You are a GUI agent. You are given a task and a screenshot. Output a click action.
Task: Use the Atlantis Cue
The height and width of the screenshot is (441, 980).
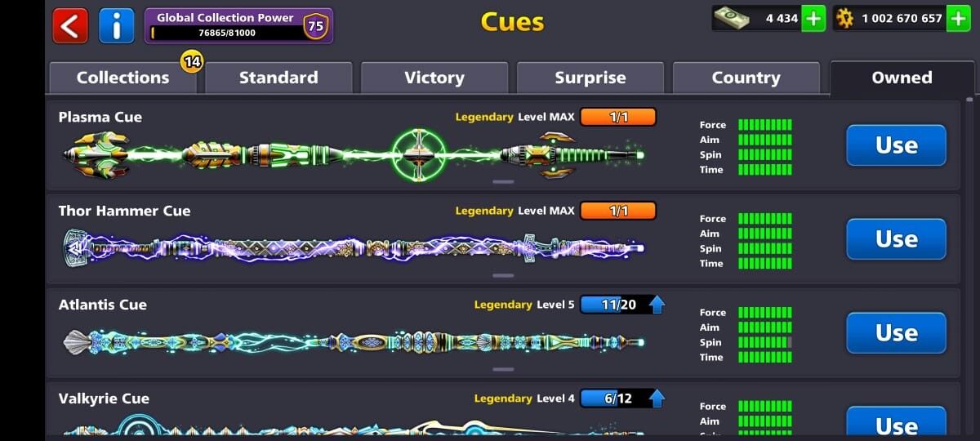[x=896, y=333]
